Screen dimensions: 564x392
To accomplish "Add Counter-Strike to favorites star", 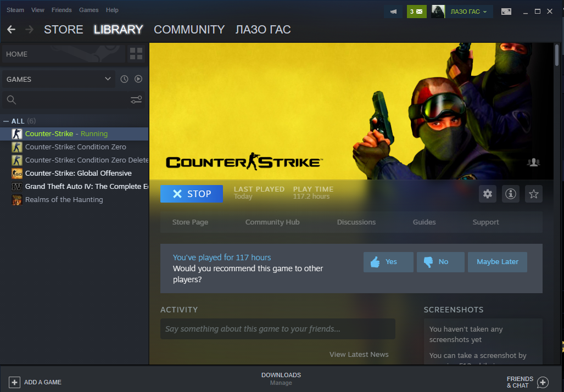I will [x=533, y=194].
